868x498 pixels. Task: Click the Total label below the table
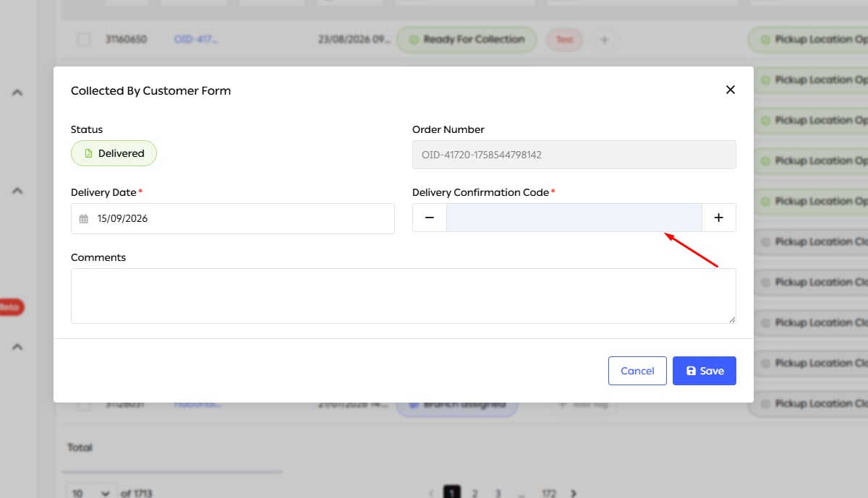coord(80,447)
